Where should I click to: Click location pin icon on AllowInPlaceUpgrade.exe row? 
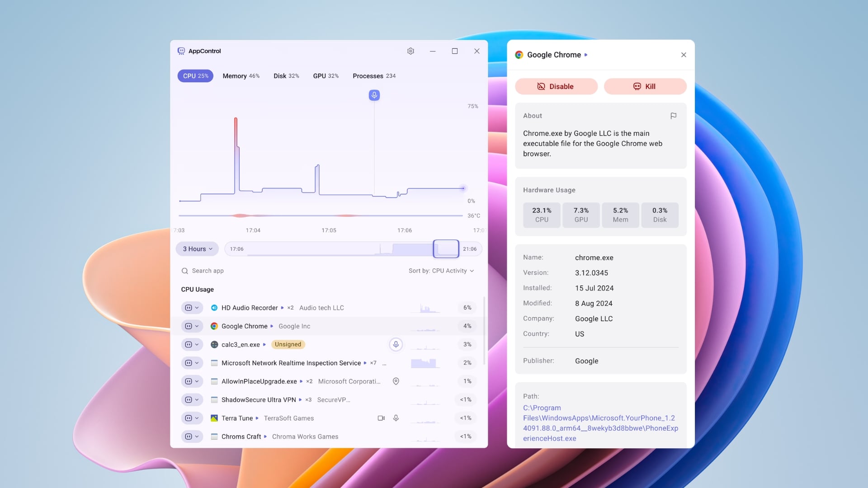click(x=396, y=381)
